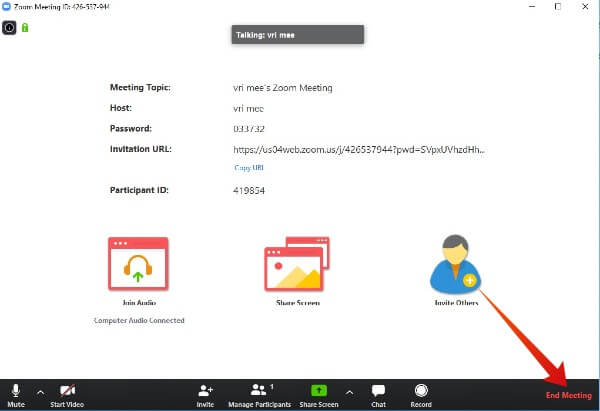Viewport: 600px width, 411px height.
Task: Open meeting information icon
Action: [x=9, y=28]
